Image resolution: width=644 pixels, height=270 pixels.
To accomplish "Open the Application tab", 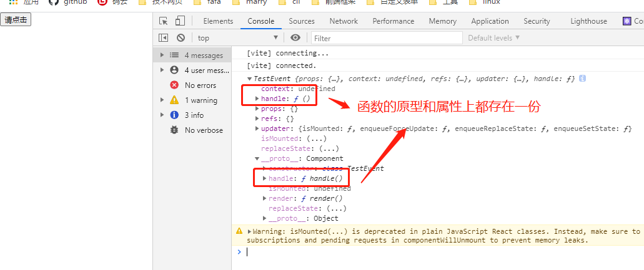I will [x=490, y=21].
